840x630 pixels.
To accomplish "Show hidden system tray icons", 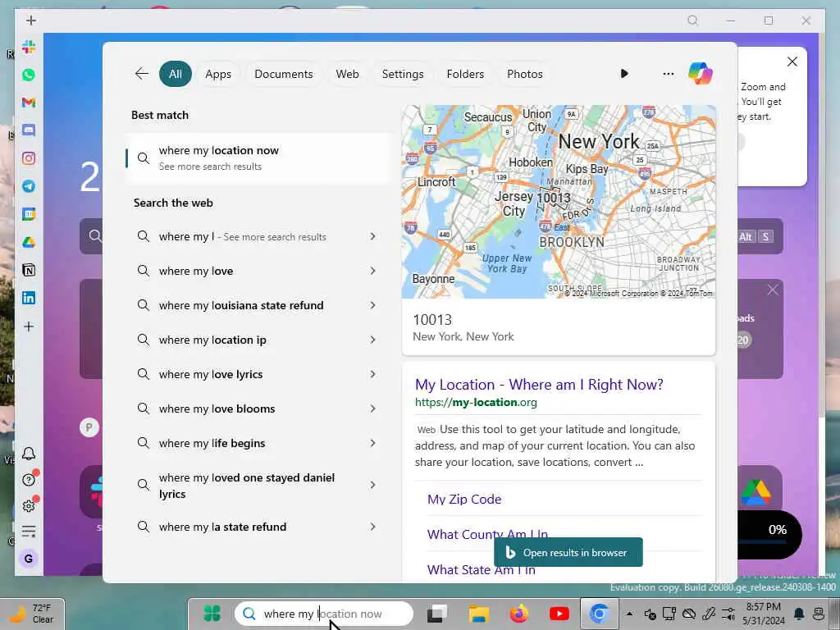I will [x=629, y=614].
